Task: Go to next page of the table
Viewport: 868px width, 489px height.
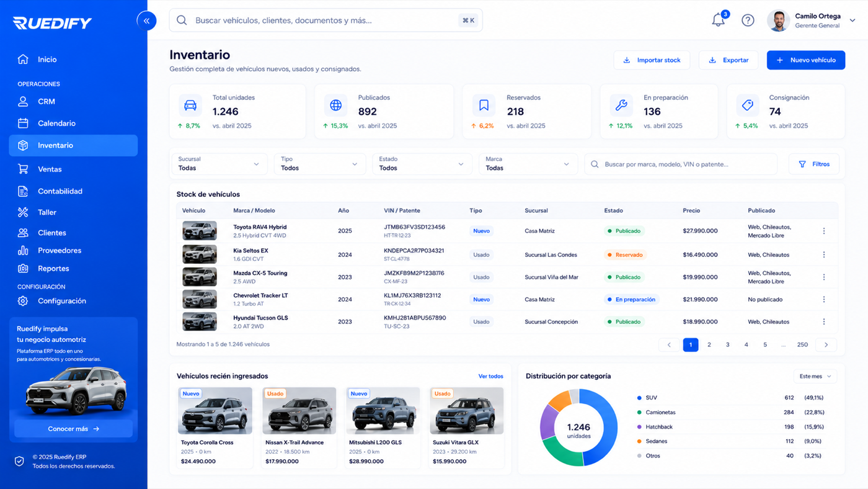Action: (826, 344)
